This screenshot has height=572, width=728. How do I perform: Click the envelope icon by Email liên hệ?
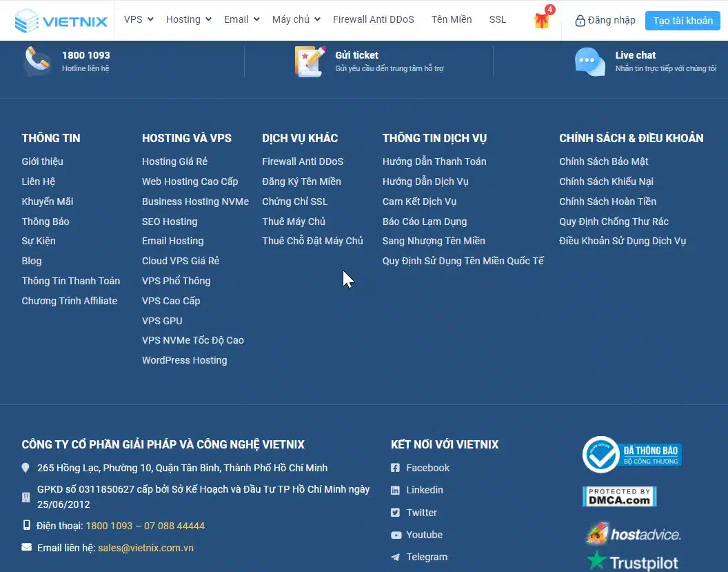pyautogui.click(x=26, y=547)
